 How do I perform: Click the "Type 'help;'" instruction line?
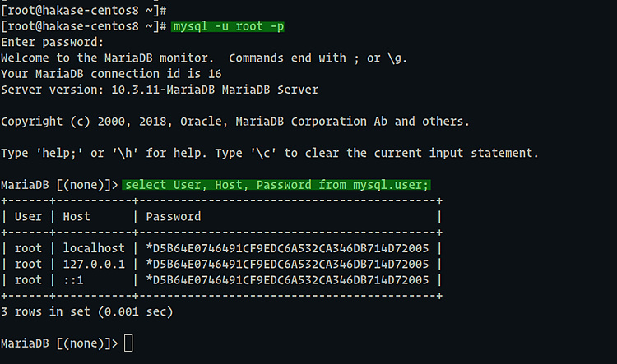point(270,154)
